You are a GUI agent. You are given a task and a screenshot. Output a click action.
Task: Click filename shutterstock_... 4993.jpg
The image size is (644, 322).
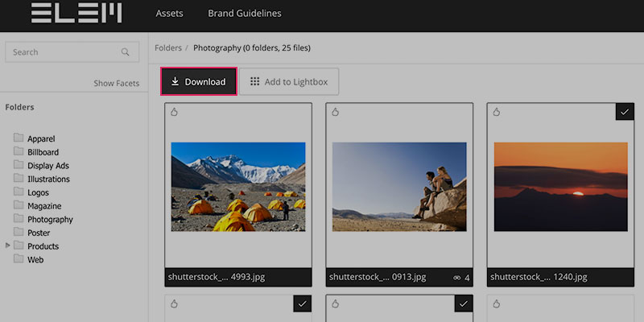(217, 277)
